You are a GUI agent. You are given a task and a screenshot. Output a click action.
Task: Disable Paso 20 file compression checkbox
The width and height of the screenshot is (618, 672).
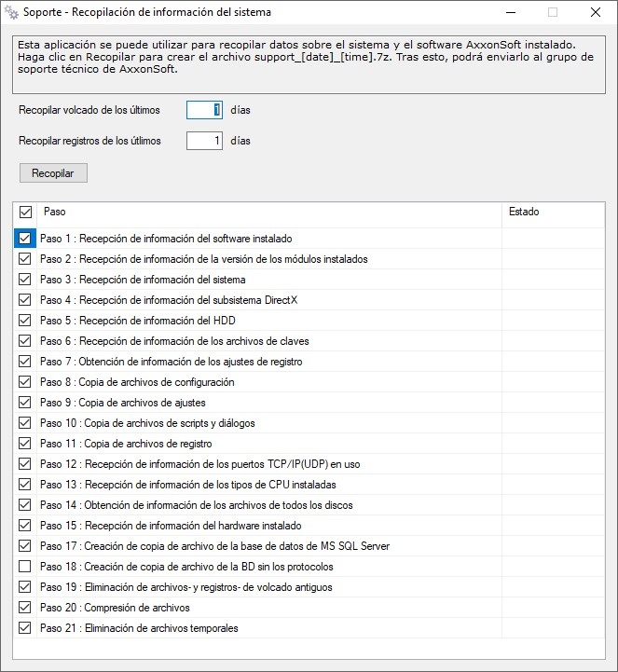pos(24,608)
